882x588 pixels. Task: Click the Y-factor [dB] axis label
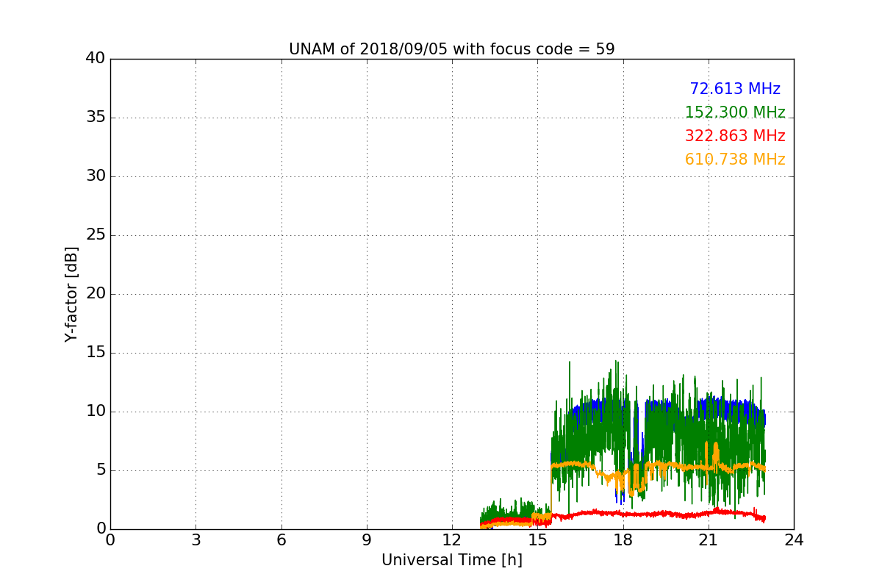[71, 294]
